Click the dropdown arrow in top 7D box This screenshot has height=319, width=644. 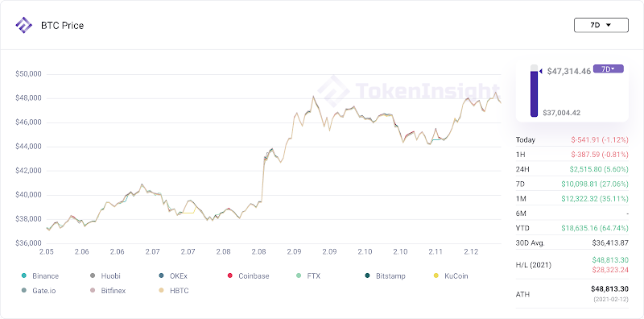(609, 25)
